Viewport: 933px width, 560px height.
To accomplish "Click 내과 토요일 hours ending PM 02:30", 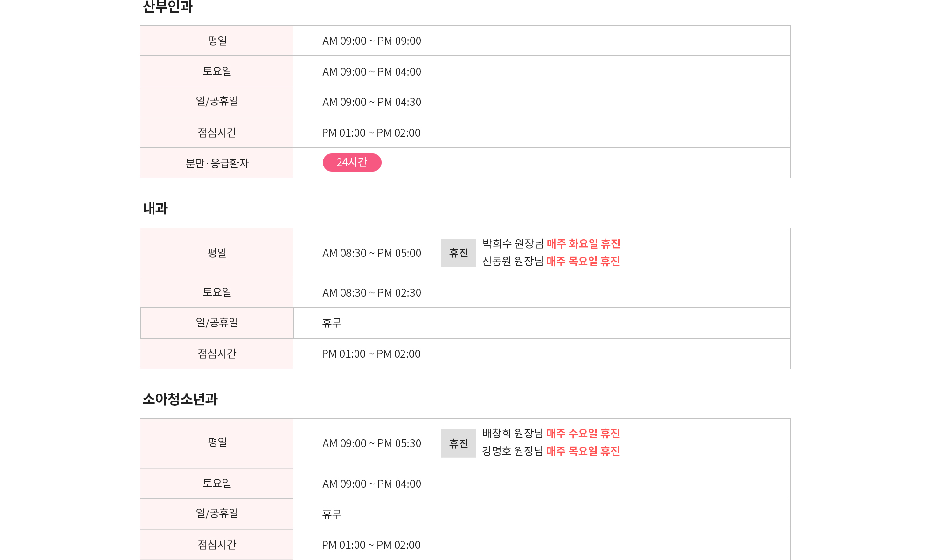I will (x=372, y=293).
